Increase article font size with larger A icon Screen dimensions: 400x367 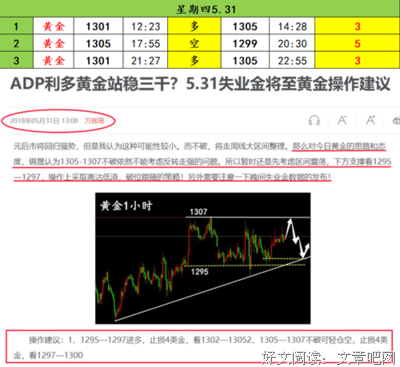(x=370, y=120)
